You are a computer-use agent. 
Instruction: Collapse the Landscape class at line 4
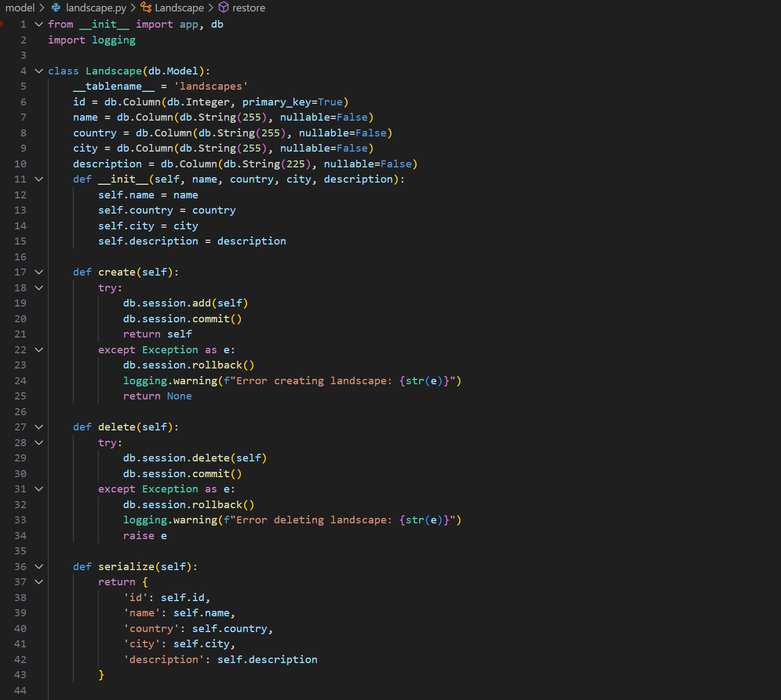pos(39,71)
